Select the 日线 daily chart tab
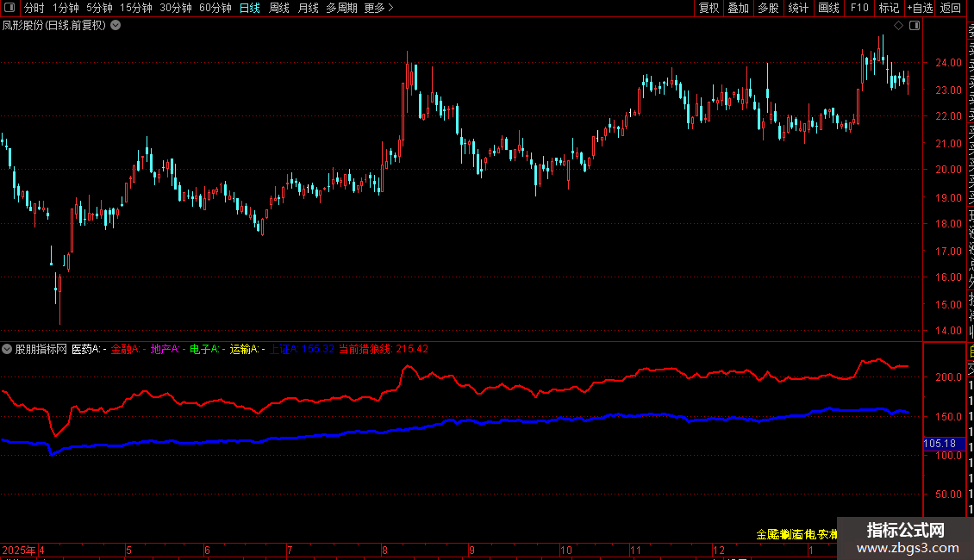This screenshot has width=974, height=560. [x=250, y=8]
